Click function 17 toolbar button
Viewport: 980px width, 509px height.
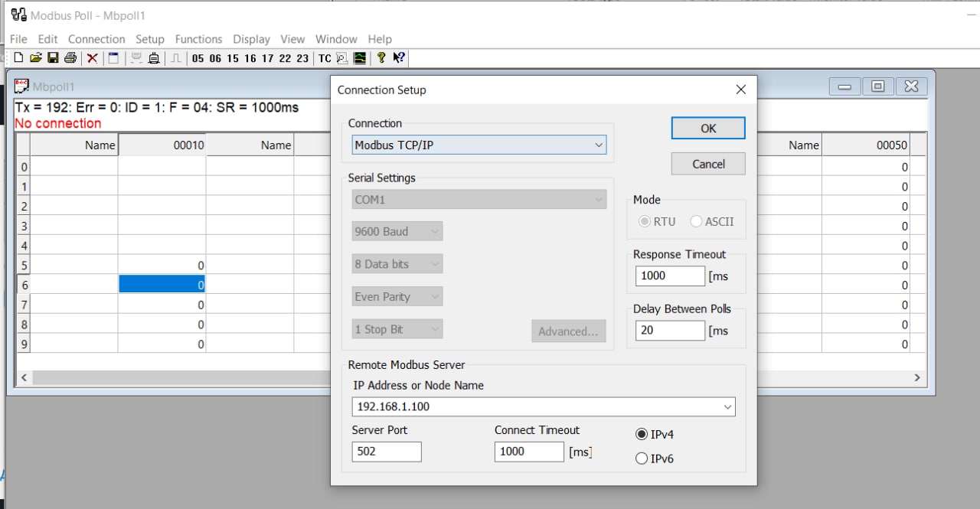pyautogui.click(x=267, y=58)
